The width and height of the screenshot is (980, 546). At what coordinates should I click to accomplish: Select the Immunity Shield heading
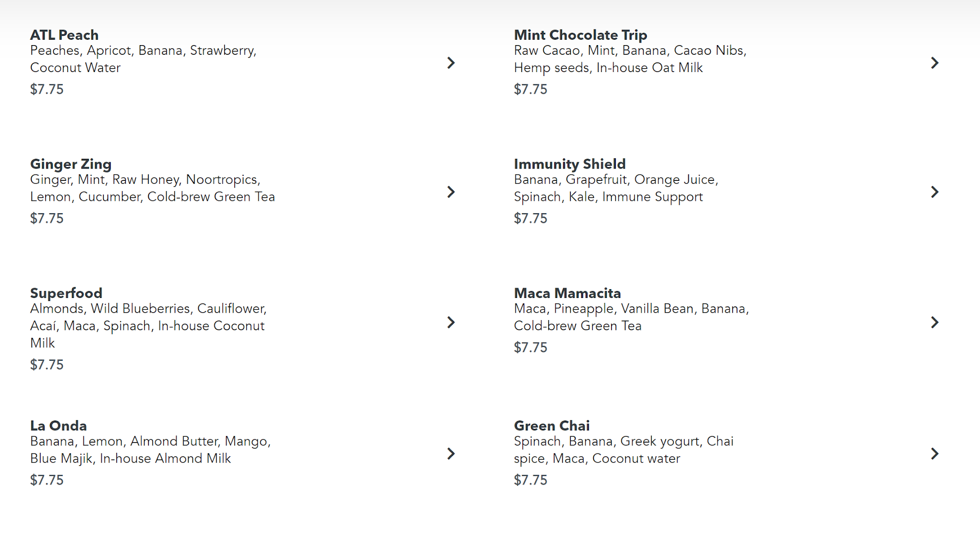[x=569, y=164]
